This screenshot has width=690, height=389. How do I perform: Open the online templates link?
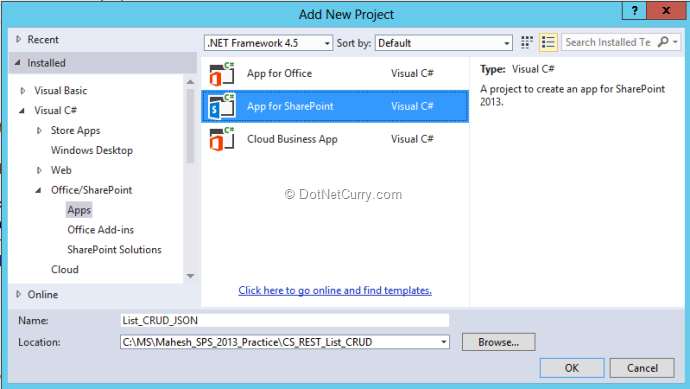point(335,290)
